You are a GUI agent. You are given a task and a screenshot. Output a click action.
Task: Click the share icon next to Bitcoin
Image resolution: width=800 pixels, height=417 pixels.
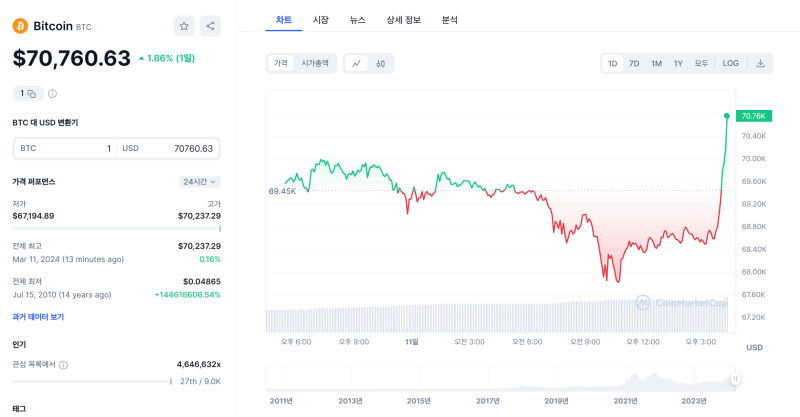[210, 26]
